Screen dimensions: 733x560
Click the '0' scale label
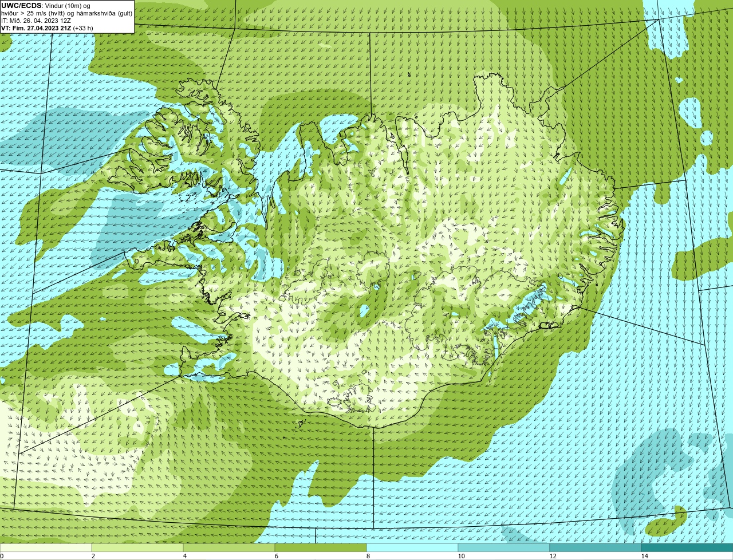tap(2, 556)
